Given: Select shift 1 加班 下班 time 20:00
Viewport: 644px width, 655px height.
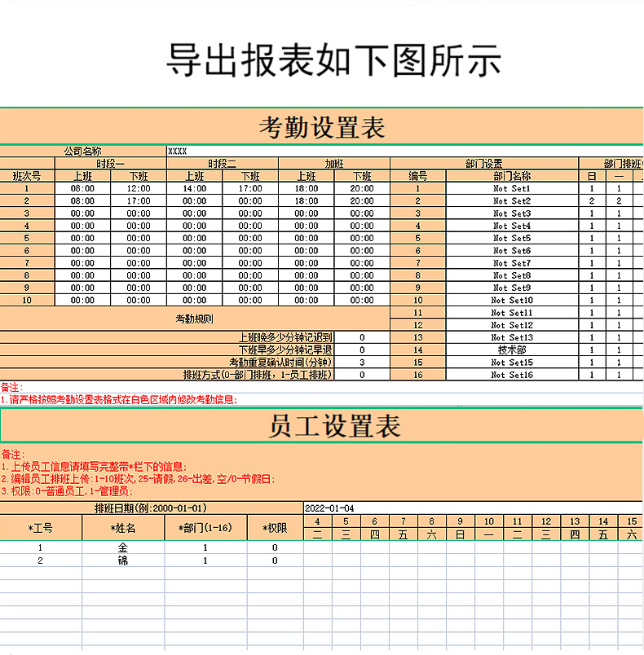Looking at the screenshot, I should tap(362, 189).
